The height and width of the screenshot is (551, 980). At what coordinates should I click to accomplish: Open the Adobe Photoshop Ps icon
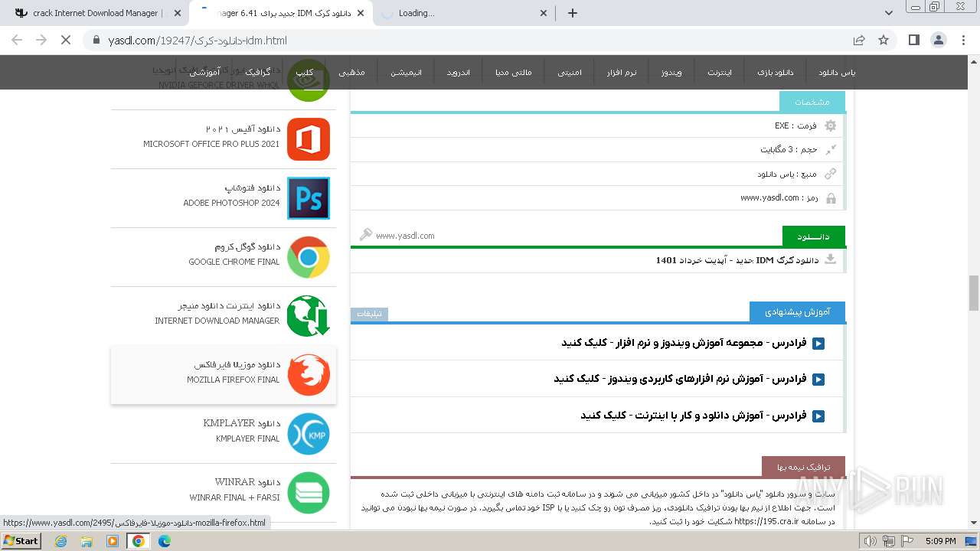pyautogui.click(x=309, y=198)
